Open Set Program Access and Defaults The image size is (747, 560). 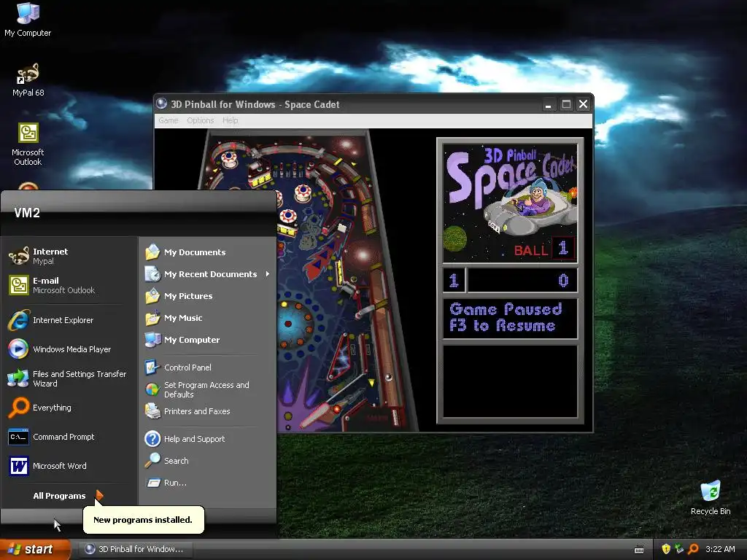pyautogui.click(x=208, y=389)
